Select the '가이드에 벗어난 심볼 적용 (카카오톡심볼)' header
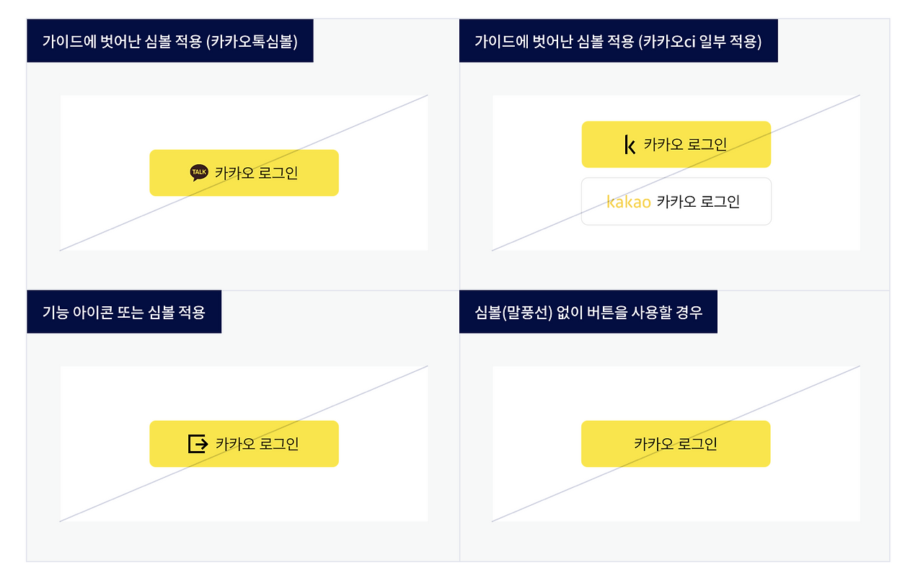 170,41
